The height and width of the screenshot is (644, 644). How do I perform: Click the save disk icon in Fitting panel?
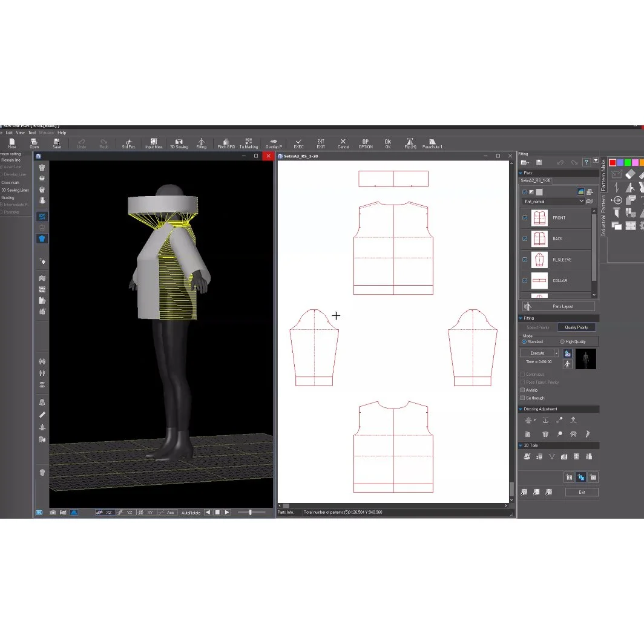539,163
